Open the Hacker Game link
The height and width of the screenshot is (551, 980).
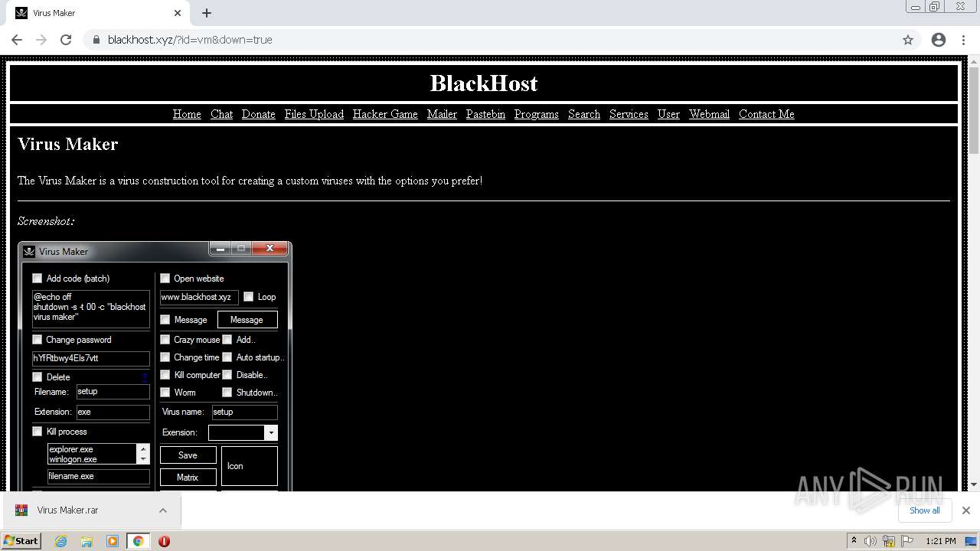pos(385,114)
